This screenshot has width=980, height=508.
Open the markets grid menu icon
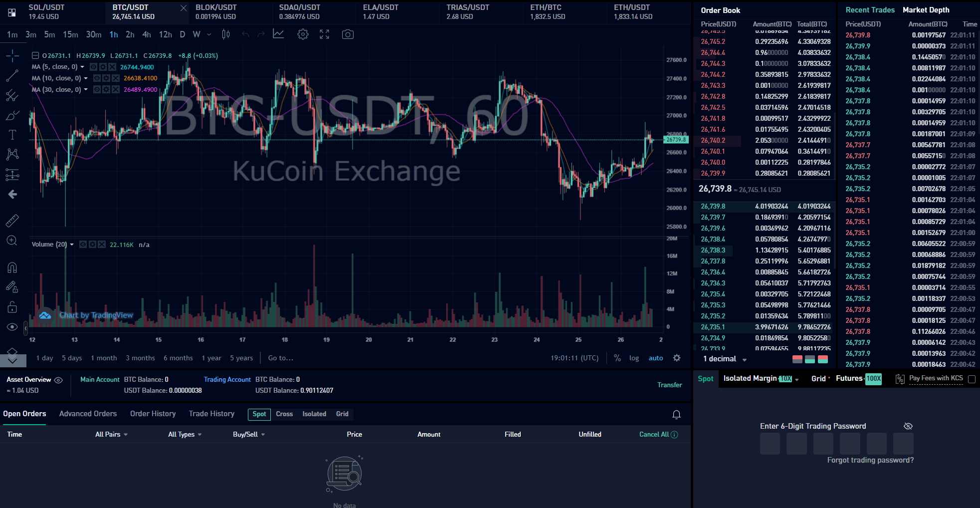(x=11, y=12)
